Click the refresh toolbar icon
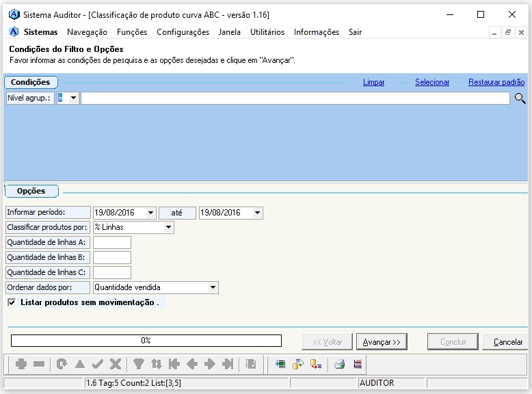 pos(62,364)
